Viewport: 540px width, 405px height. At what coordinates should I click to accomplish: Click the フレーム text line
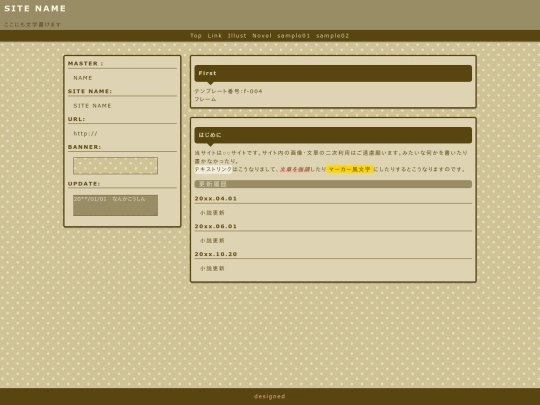coord(205,99)
